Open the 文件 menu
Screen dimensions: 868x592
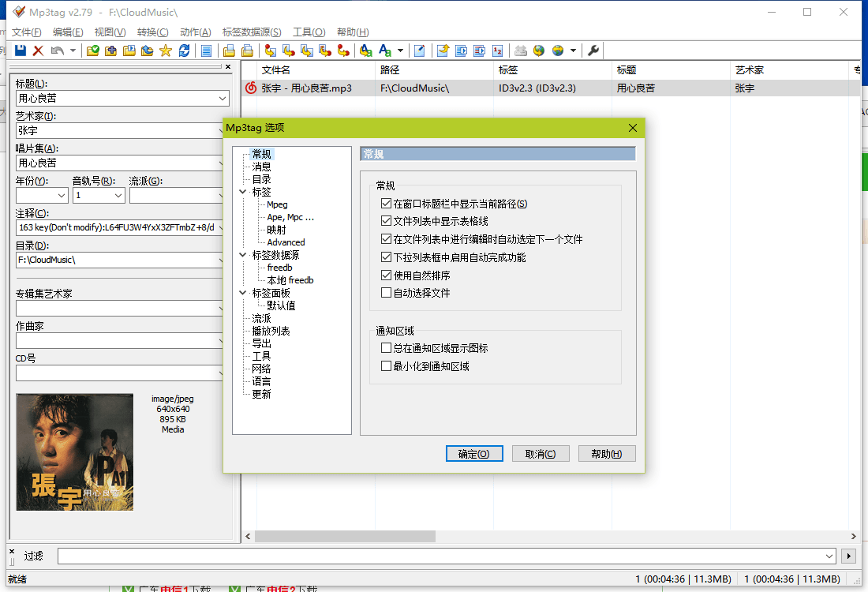pyautogui.click(x=26, y=32)
